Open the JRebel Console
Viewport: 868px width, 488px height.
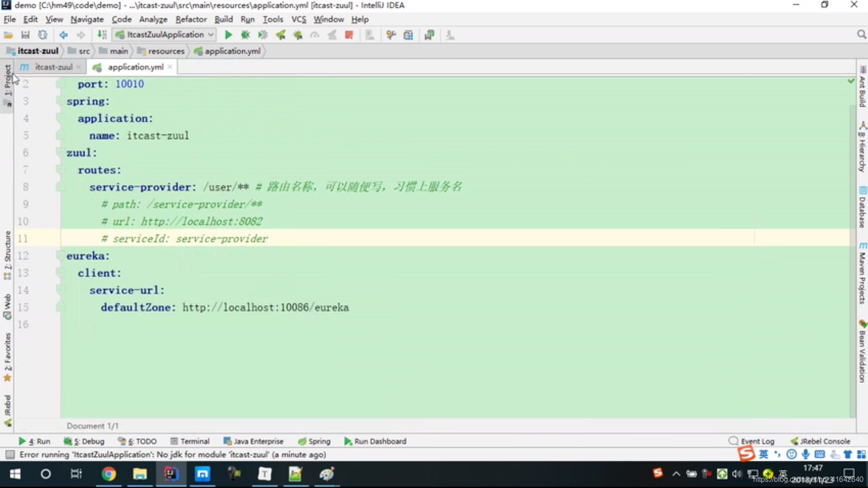tap(820, 441)
